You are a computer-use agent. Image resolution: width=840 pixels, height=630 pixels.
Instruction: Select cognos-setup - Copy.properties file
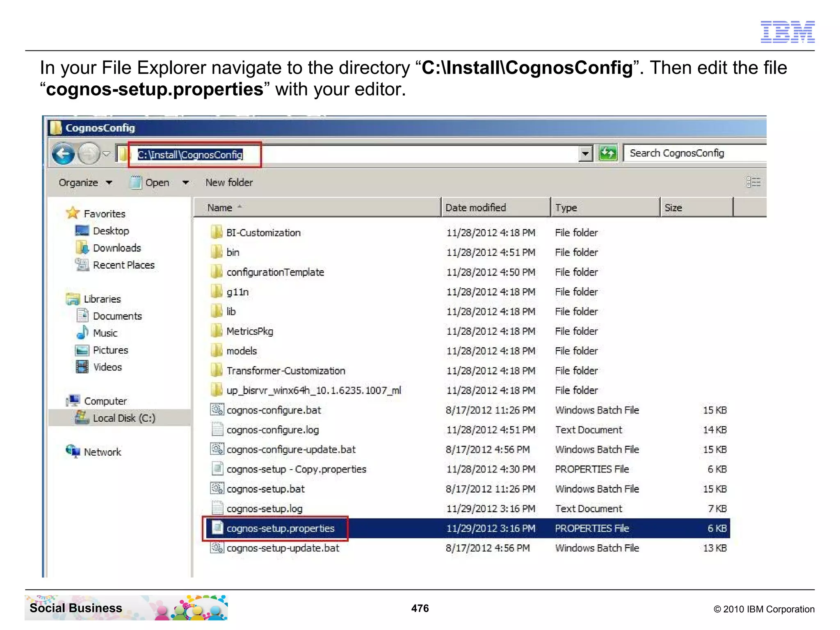pyautogui.click(x=296, y=469)
